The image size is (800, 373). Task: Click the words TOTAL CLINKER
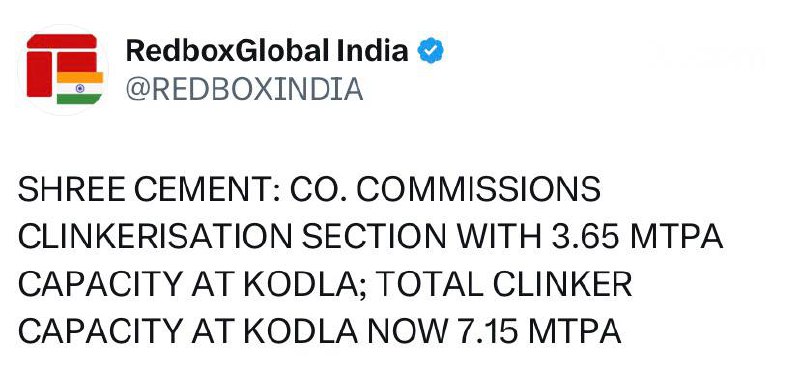[505, 284]
